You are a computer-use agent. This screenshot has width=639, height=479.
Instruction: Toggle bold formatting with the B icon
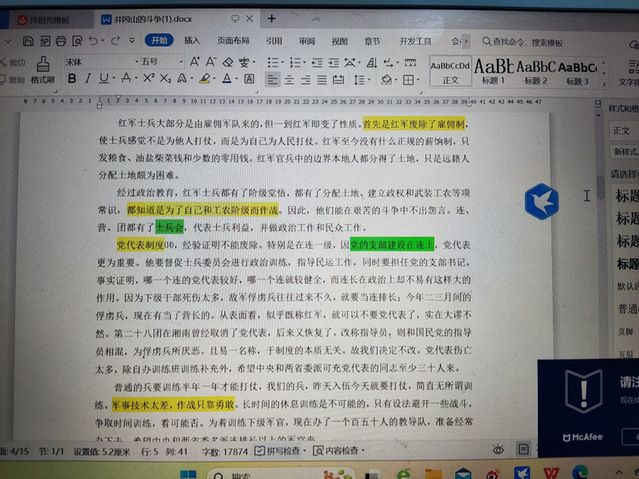point(74,79)
